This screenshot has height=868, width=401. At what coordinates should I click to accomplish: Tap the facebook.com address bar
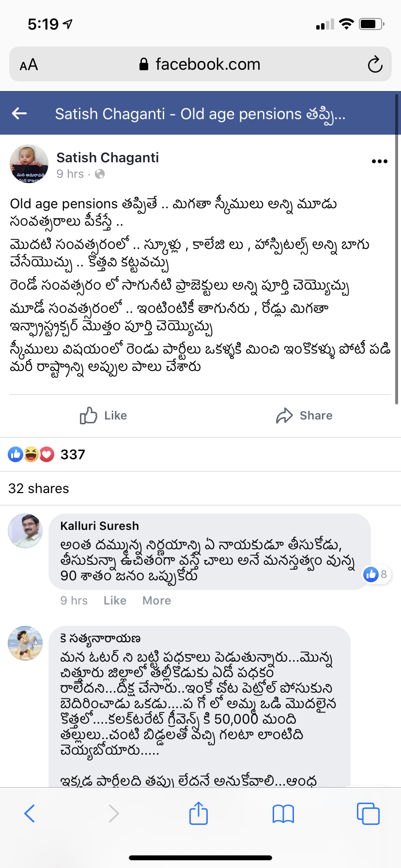(200, 64)
